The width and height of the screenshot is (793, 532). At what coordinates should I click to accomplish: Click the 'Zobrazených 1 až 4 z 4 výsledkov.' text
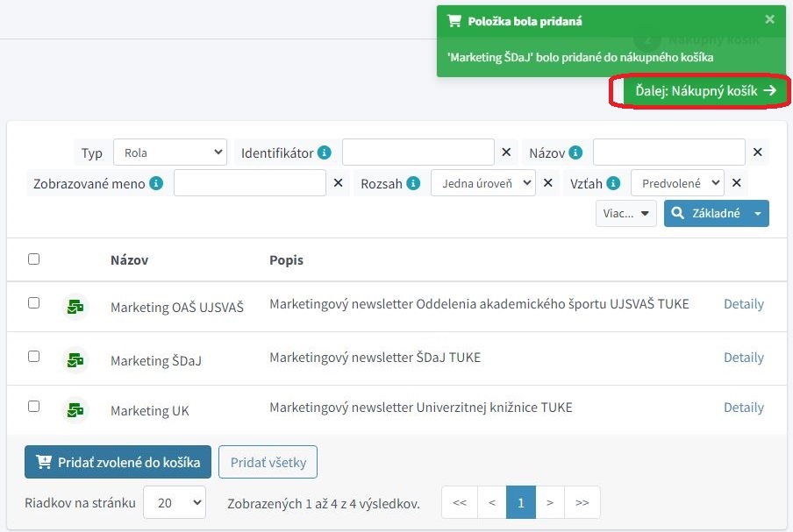tap(324, 504)
